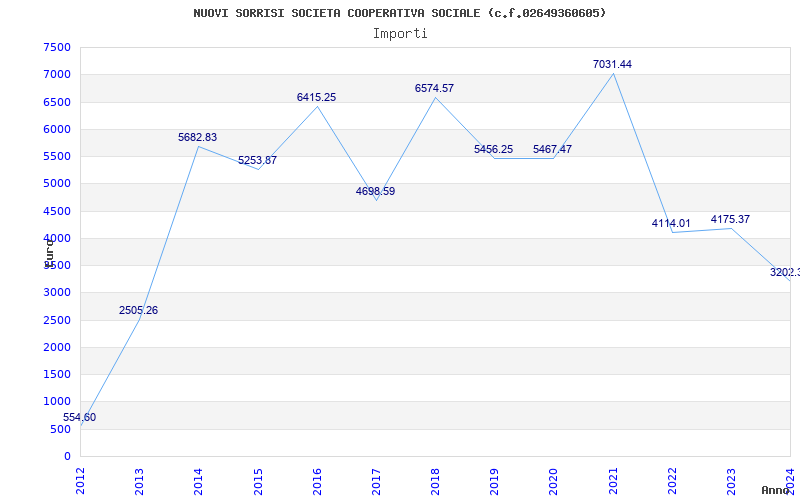The height and width of the screenshot is (500, 800).
Task: Click the 2019 x-axis year label
Action: point(494,481)
